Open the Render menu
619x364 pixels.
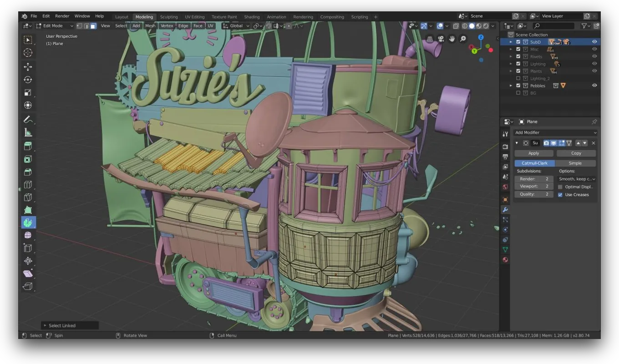[x=62, y=16]
